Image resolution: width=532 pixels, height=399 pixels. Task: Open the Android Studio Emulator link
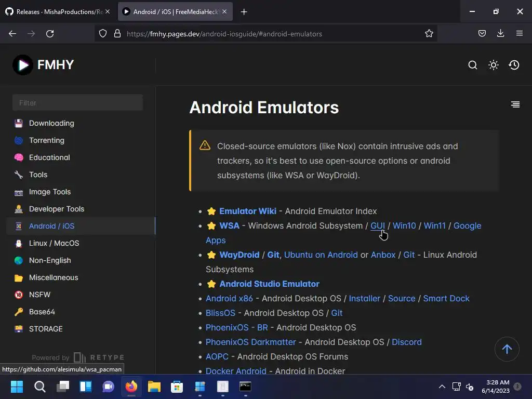[270, 284]
